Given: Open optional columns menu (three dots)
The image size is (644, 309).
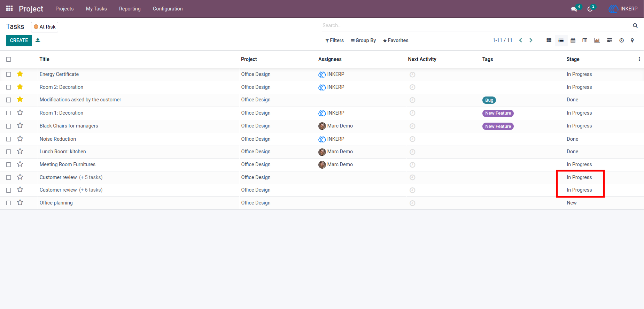Looking at the screenshot, I should pyautogui.click(x=639, y=59).
